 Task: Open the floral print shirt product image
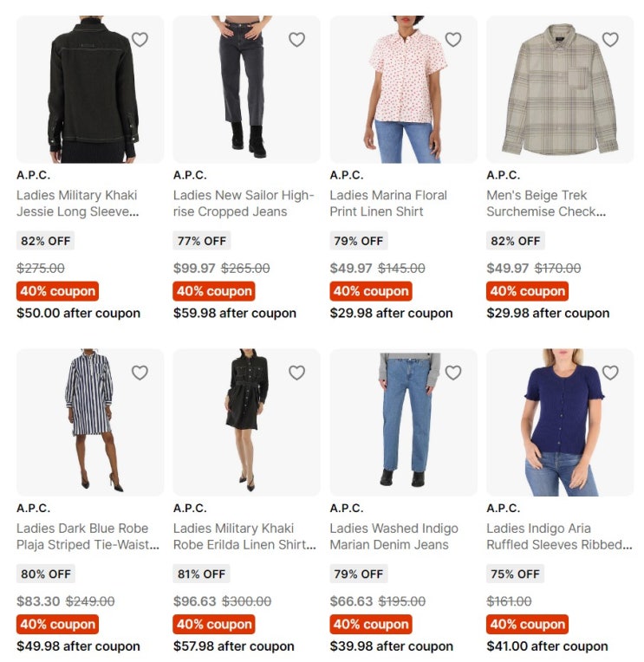tap(403, 89)
